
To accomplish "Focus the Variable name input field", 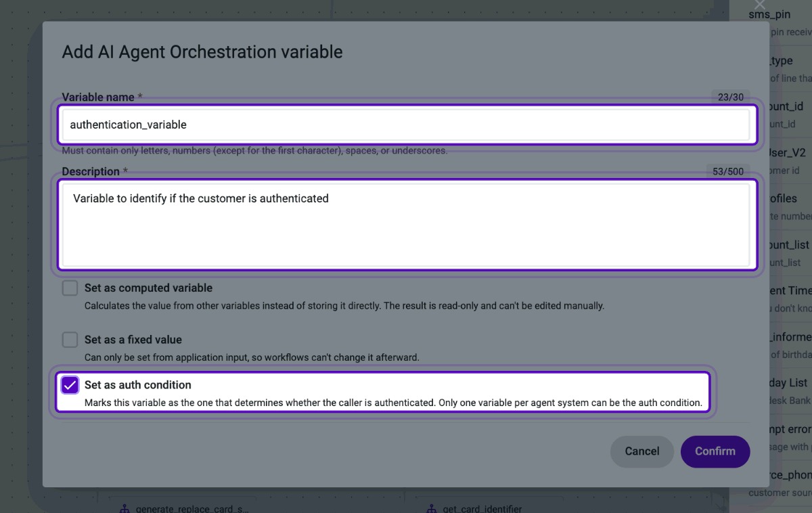I will coord(407,125).
